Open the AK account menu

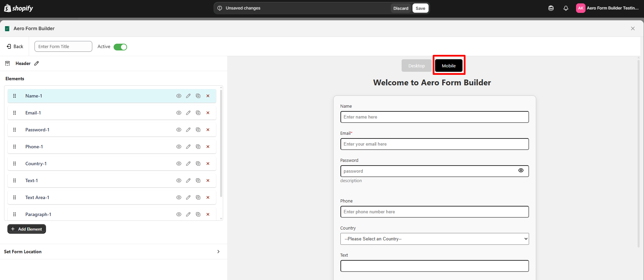point(607,8)
